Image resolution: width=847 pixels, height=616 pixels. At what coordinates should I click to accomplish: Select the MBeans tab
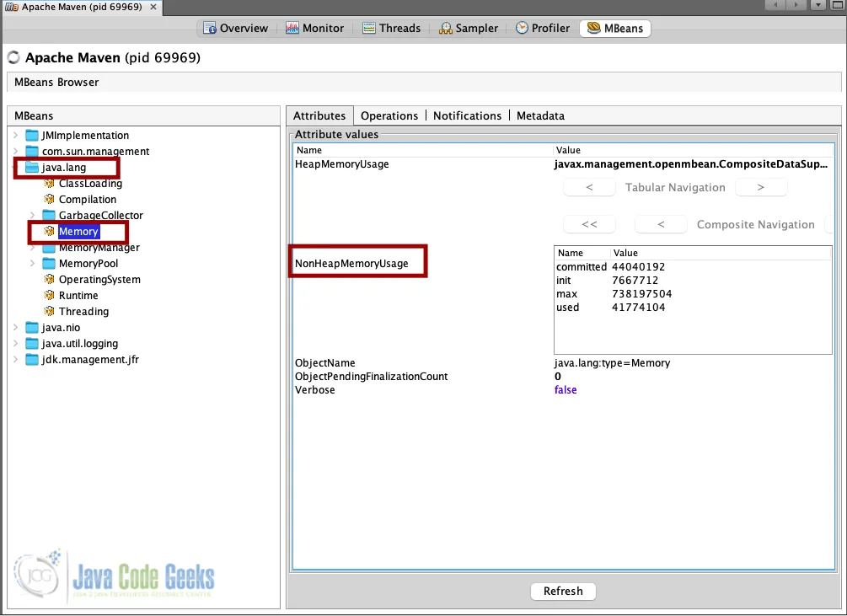point(615,28)
